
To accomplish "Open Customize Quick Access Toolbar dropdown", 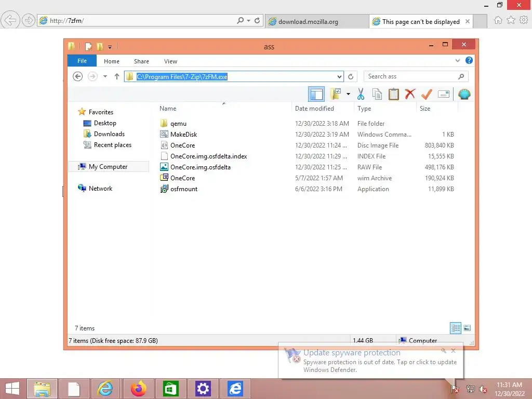I will point(110,47).
